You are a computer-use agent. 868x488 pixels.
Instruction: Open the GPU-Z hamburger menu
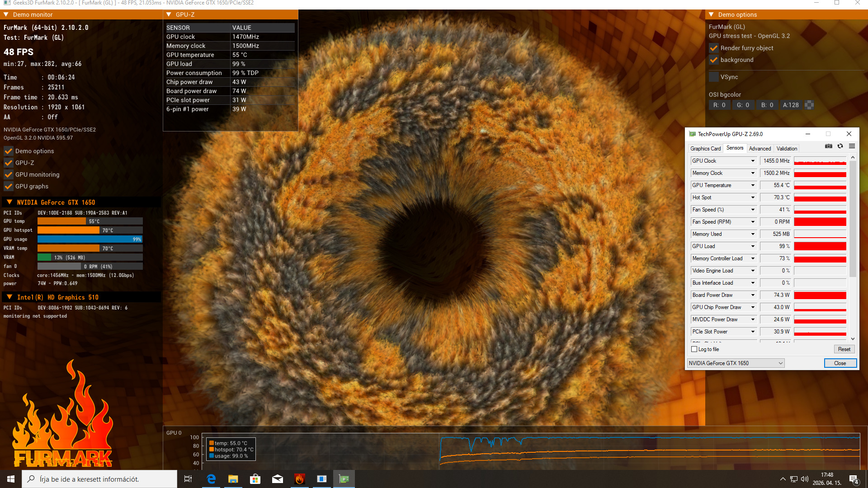point(852,146)
